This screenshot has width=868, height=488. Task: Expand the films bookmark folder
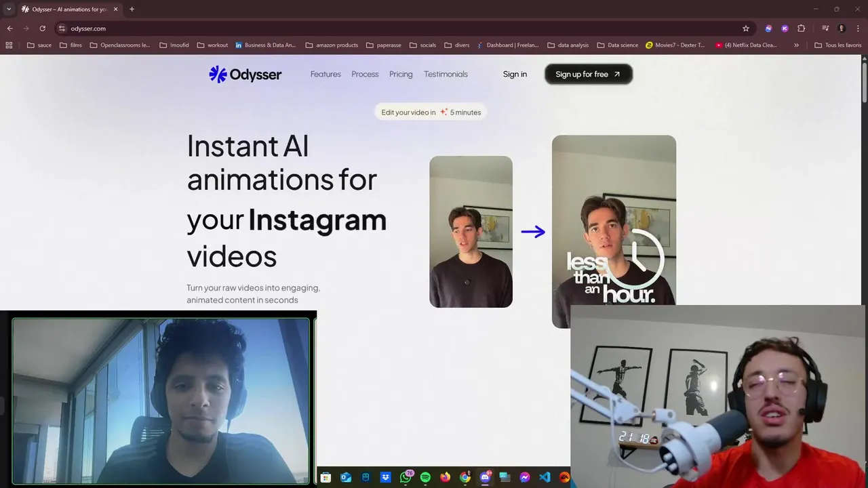(x=71, y=45)
